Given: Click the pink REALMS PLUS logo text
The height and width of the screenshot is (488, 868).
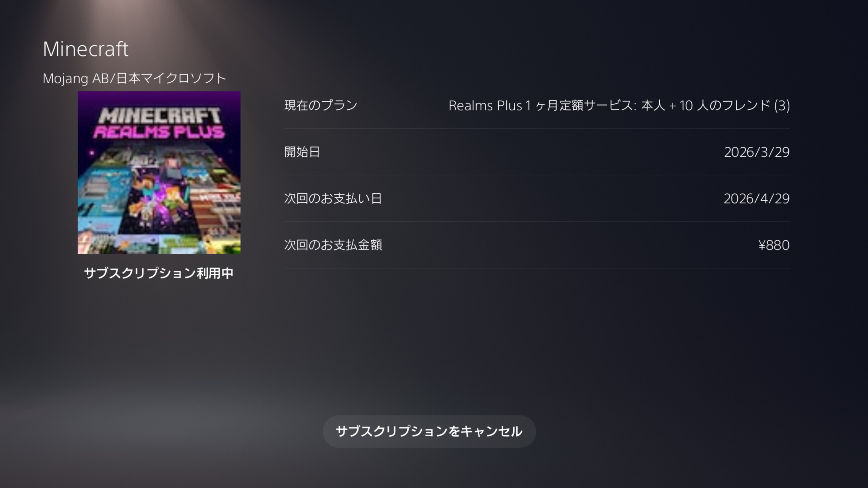Looking at the screenshot, I should click(x=159, y=132).
